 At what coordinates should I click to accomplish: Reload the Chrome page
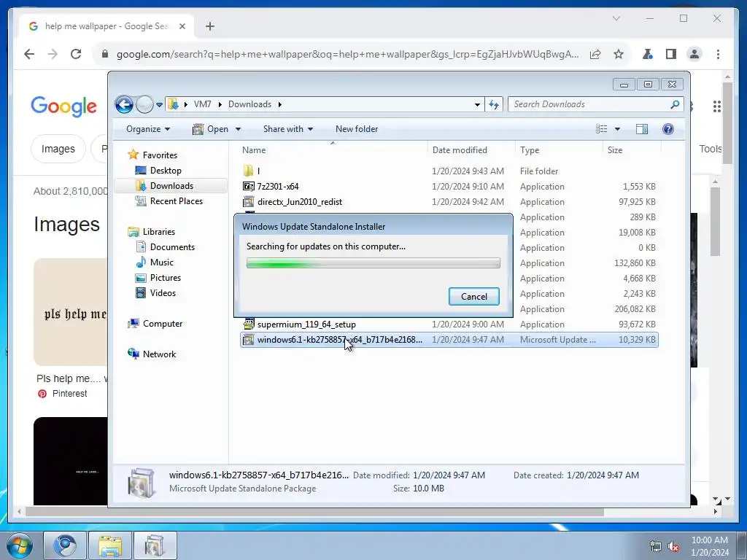pos(76,54)
